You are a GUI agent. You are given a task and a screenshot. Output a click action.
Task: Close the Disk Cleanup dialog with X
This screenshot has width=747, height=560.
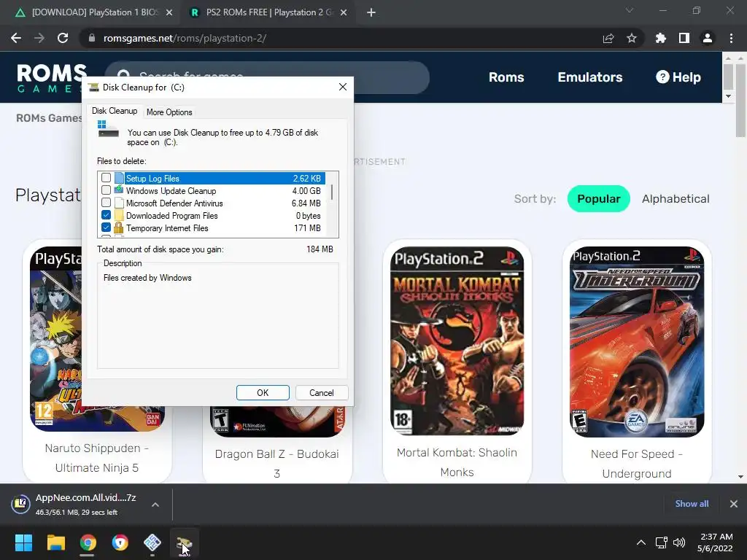[x=343, y=87]
